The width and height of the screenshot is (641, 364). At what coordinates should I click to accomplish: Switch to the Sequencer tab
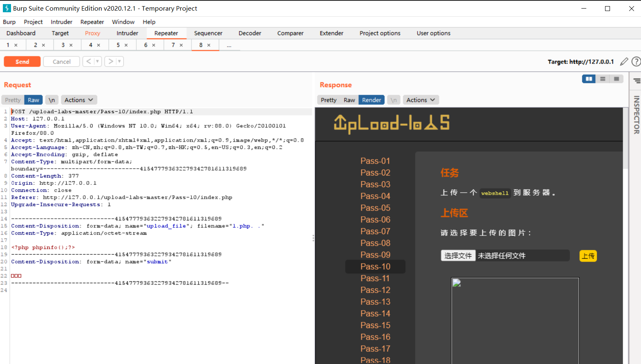(208, 33)
